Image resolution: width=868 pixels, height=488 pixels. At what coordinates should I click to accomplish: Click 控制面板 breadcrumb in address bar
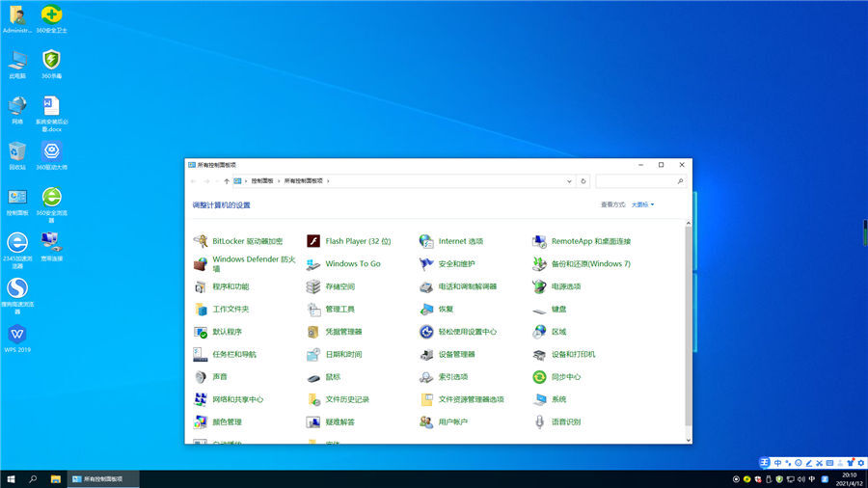coord(262,180)
